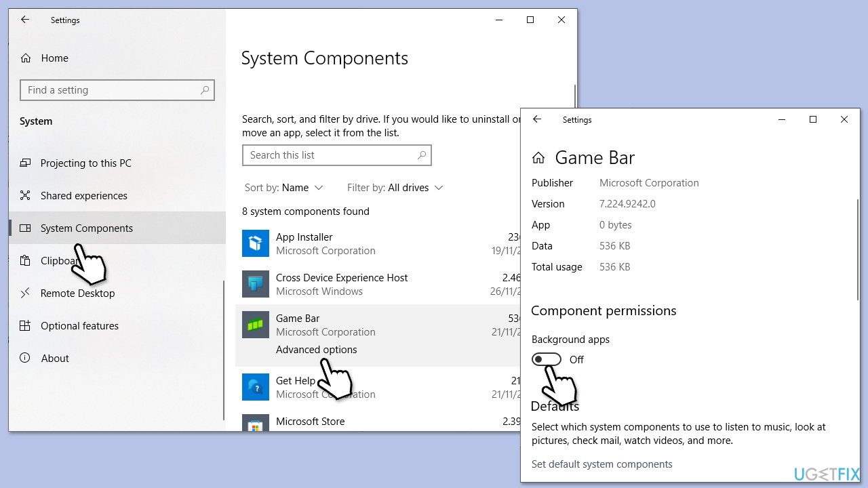Image resolution: width=868 pixels, height=488 pixels.
Task: Click the Game Bar icon in list
Action: (256, 325)
